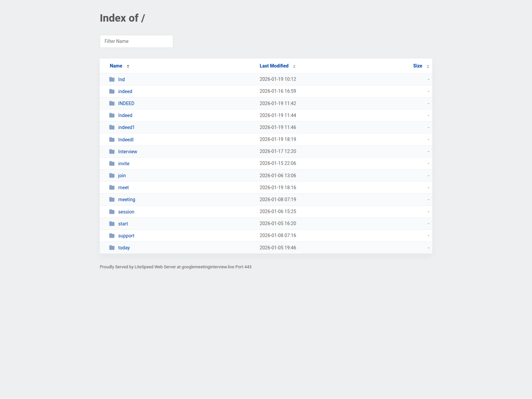Screen dimensions: 532x399
Task: Click the sort arrows beside Last Modified
Action: pyautogui.click(x=294, y=66)
